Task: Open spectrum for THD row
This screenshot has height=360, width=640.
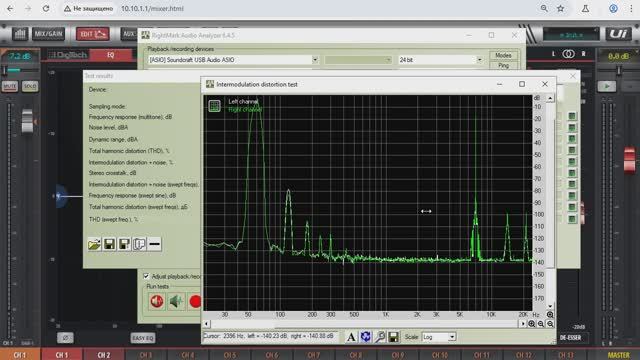Action: (x=572, y=151)
